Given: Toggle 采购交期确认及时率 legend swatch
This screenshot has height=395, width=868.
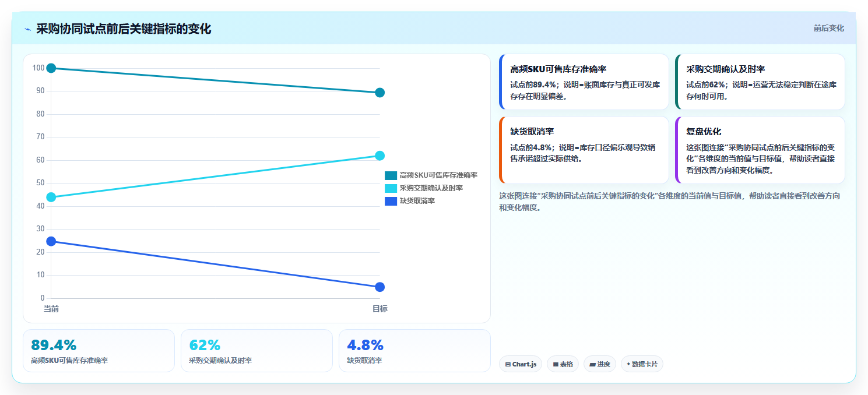Looking at the screenshot, I should (x=391, y=188).
